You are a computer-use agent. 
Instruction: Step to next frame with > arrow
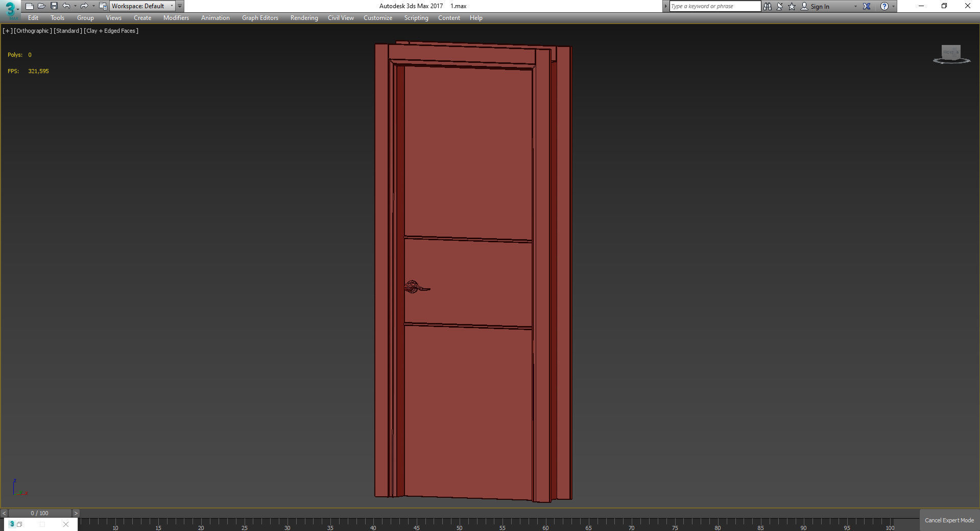(x=76, y=513)
